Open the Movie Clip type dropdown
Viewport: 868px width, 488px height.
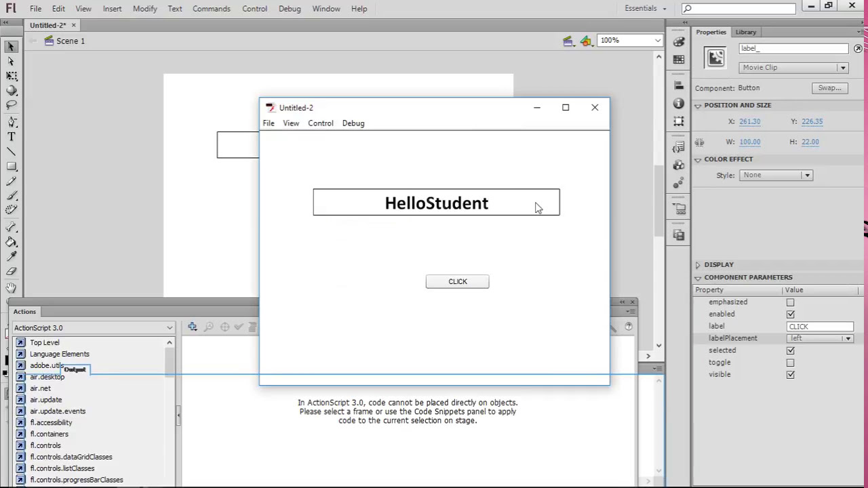(793, 68)
